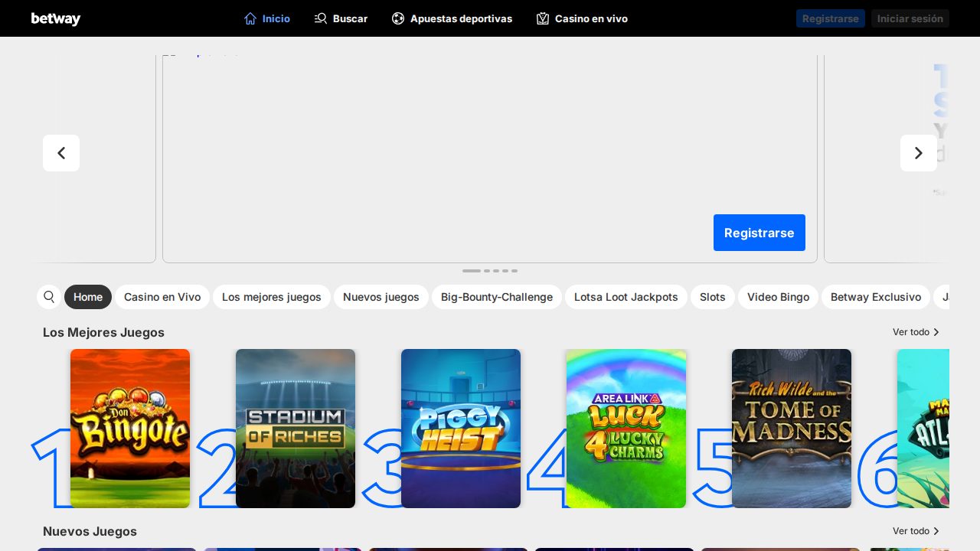This screenshot has height=551, width=980.
Task: Select the Home category pill
Action: pyautogui.click(x=88, y=297)
